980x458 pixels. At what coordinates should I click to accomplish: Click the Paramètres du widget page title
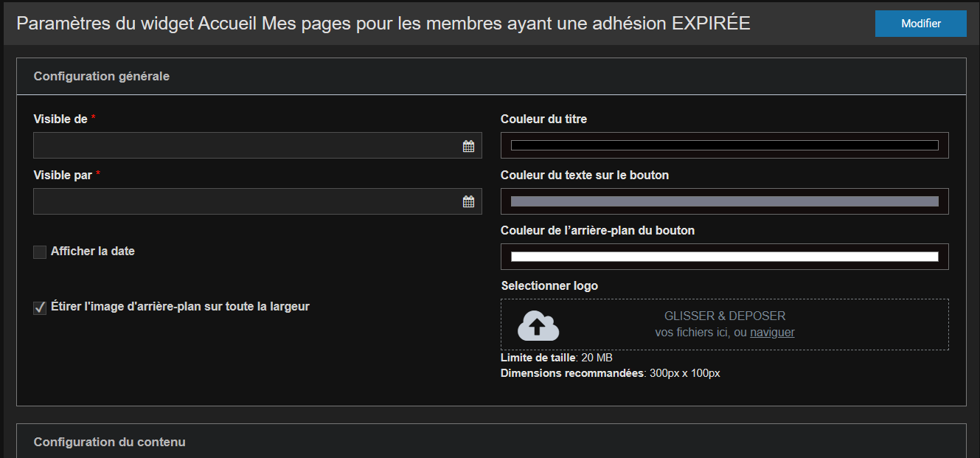click(383, 24)
